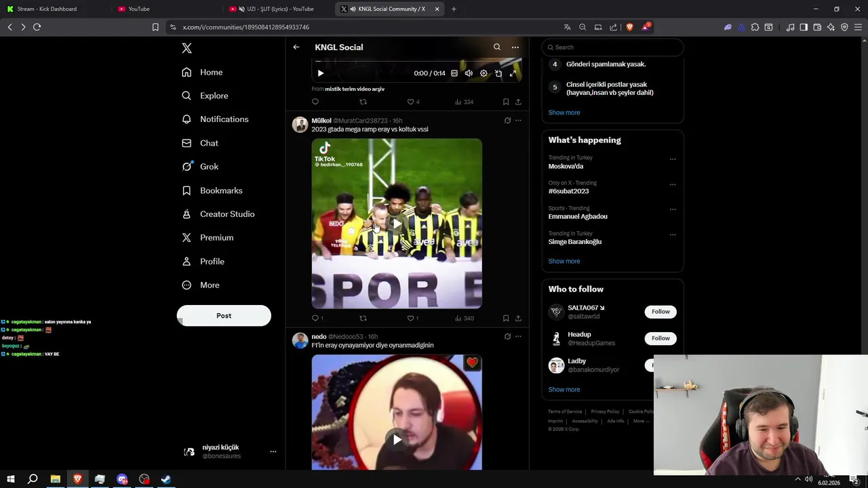This screenshot has width=868, height=488.
Task: Share Mülkol's post
Action: (x=518, y=318)
